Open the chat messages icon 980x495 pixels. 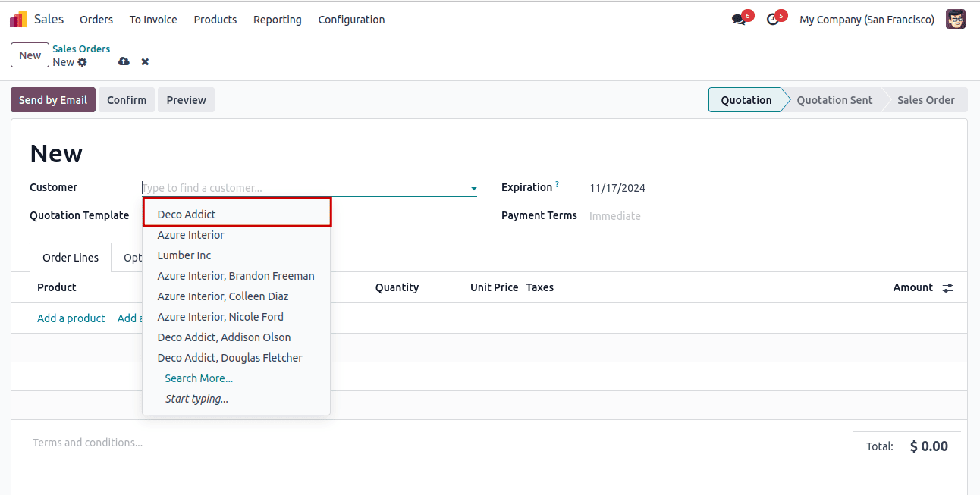[739, 20]
